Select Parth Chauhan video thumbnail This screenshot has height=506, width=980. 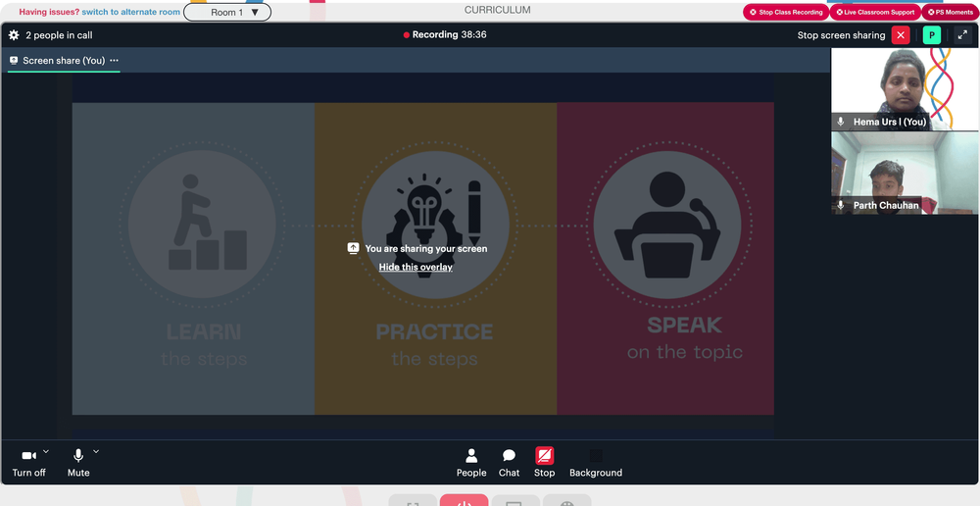[905, 173]
